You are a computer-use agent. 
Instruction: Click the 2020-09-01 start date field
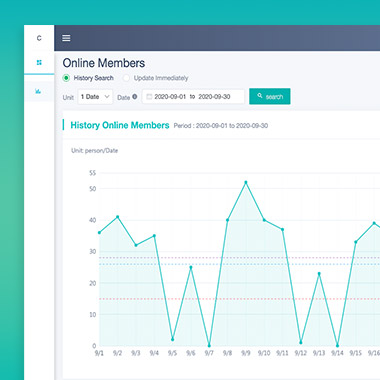170,97
